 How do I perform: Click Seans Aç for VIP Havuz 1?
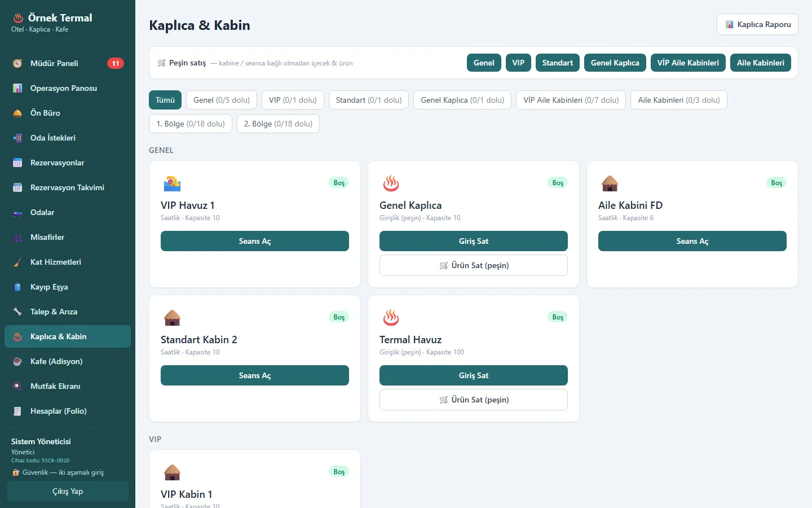coord(255,241)
